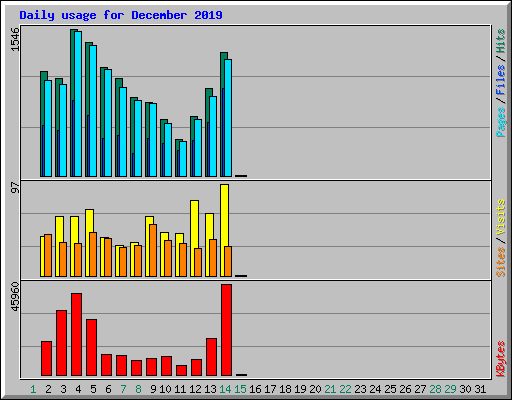Click day '16' on the x-axis

pos(255,389)
